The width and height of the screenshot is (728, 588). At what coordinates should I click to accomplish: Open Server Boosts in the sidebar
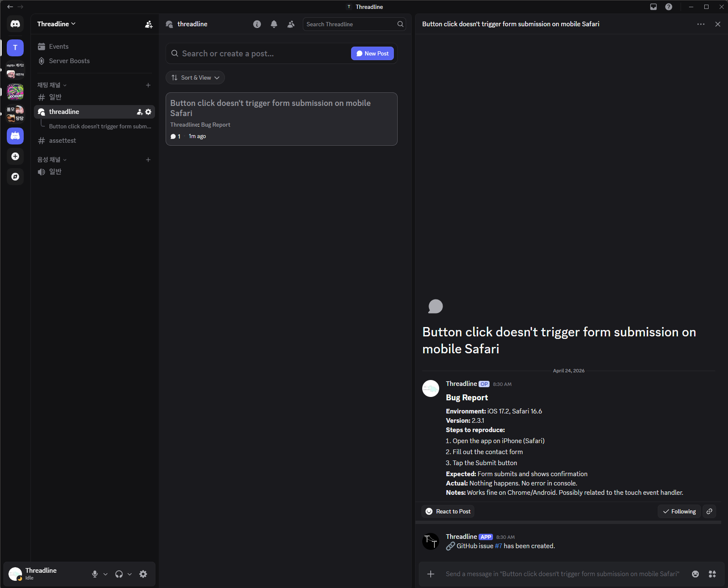[94, 61]
